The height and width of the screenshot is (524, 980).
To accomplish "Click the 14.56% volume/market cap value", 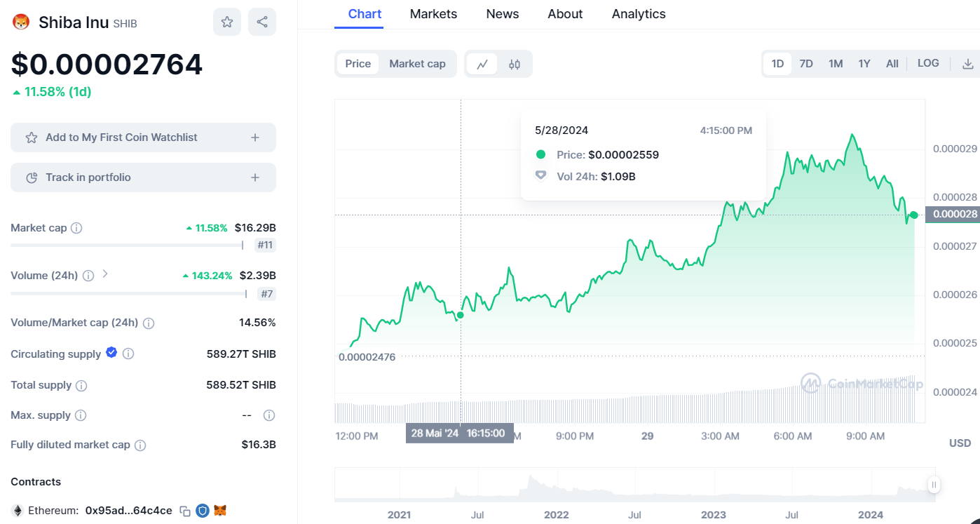I will click(x=257, y=323).
